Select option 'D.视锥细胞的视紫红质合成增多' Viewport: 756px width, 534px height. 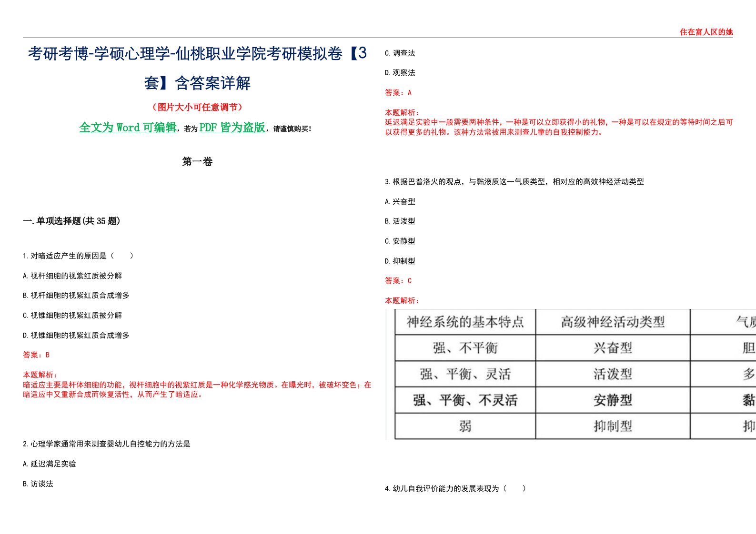pos(76,335)
